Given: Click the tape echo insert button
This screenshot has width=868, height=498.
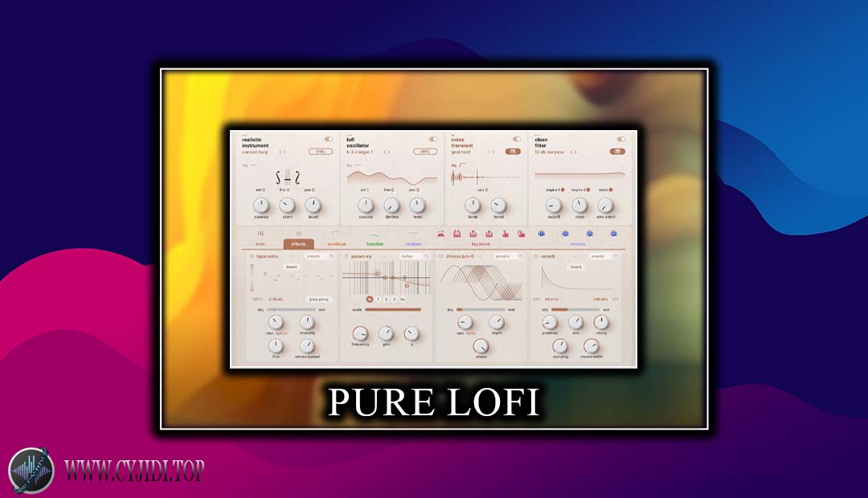Looking at the screenshot, I should [x=291, y=267].
